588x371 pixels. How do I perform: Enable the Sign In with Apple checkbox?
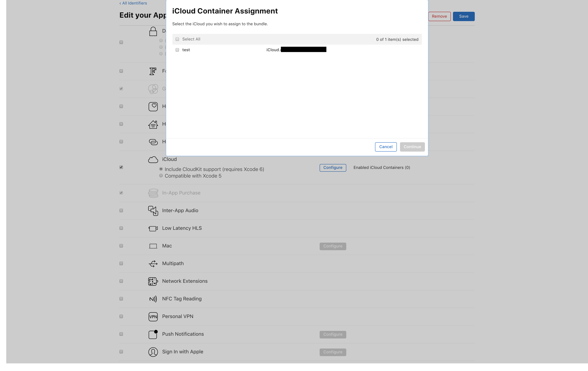coord(121,352)
